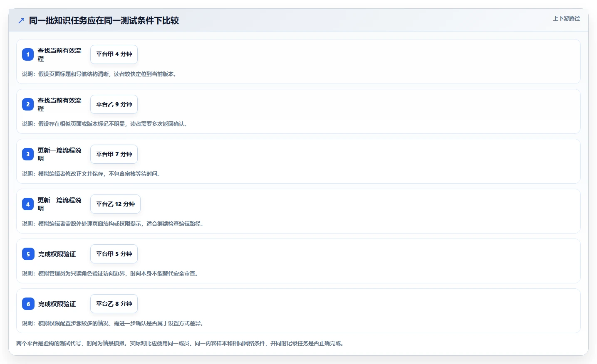Click the arrow icon beside the title
This screenshot has height=364, width=597.
pos(21,20)
